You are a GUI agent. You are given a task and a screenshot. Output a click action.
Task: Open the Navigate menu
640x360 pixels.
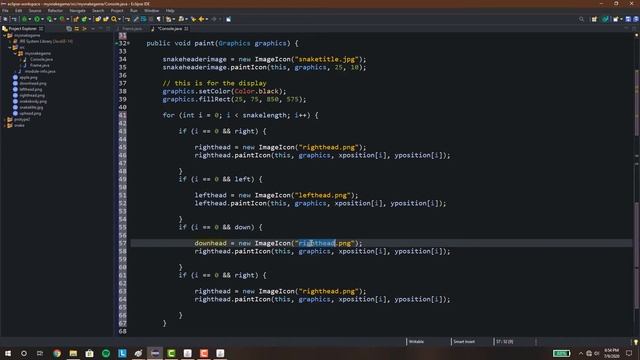tap(77, 11)
